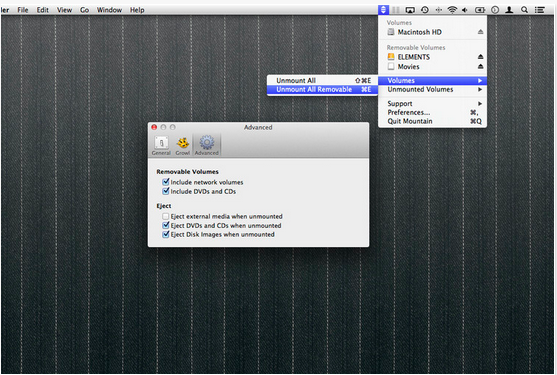Choose Quit Mountain
Viewport: 557px width, 375px height.
coord(432,121)
